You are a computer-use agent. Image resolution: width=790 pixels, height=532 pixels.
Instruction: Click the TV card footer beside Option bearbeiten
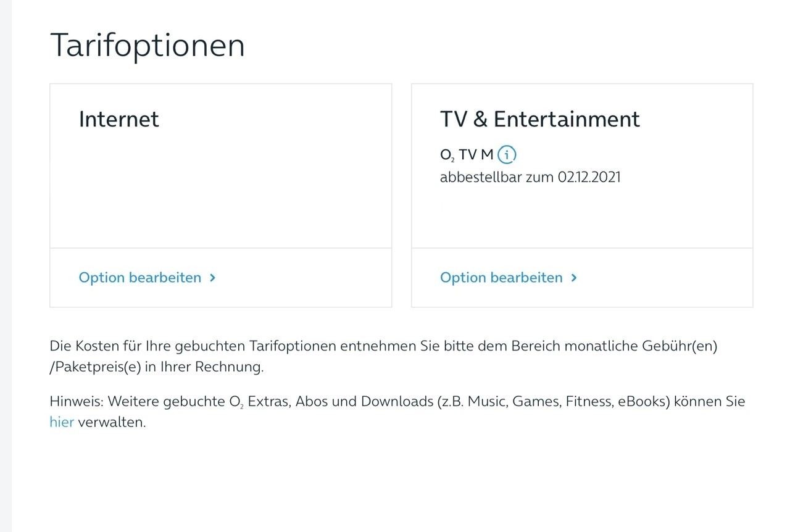[663, 278]
